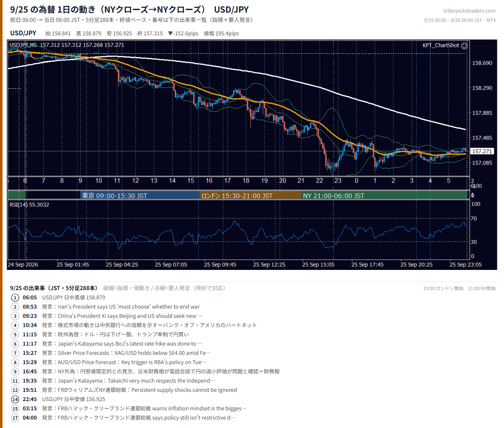Click the Iran's President says US entry

pos(121,307)
